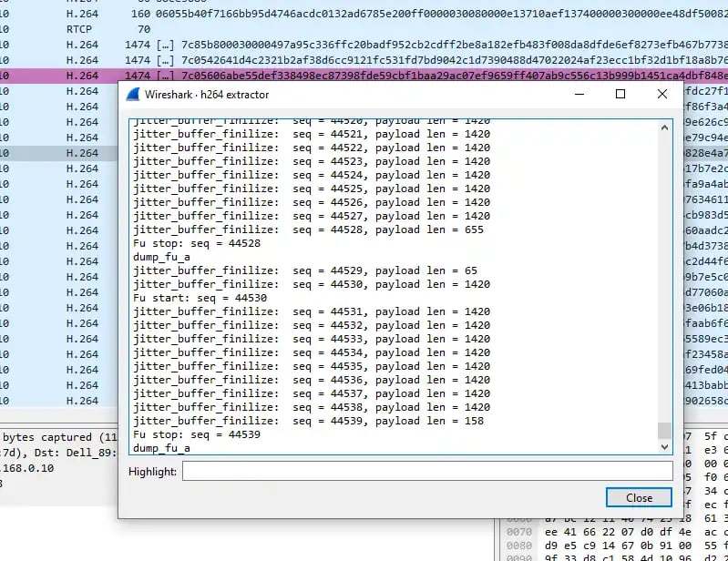
Task: Select the H.264 packet row with length 160
Action: click(364, 14)
